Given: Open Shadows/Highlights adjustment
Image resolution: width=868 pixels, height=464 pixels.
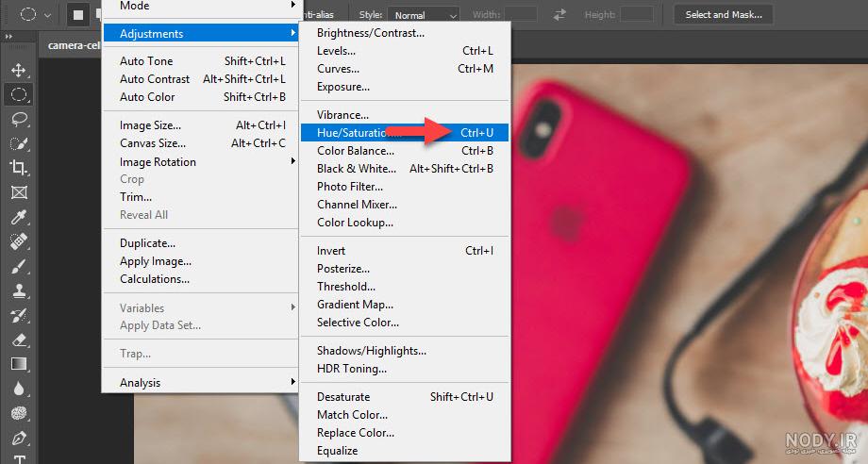Looking at the screenshot, I should (x=405, y=351).
